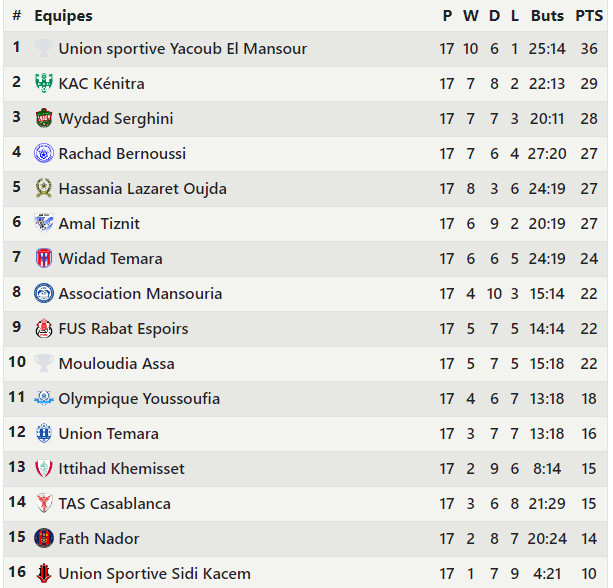Screen dimensions: 613x588
Task: Click the Equipes column header
Action: point(63,16)
